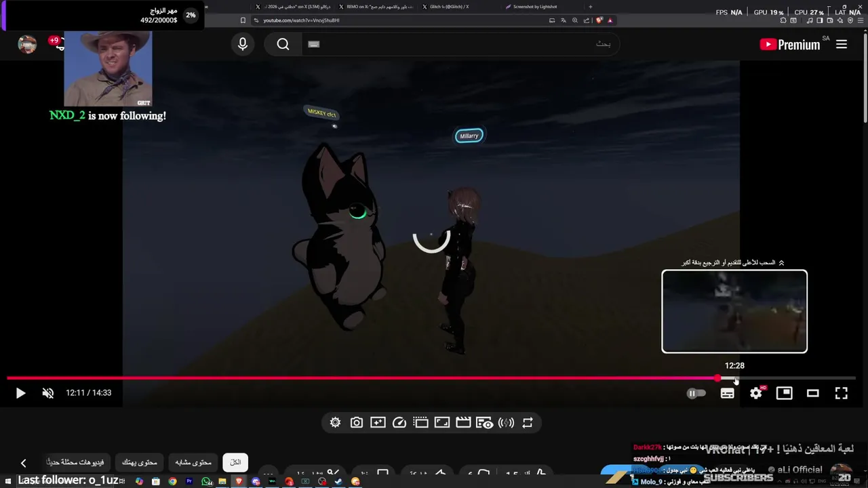Open Adobe Premiere Pro from the taskbar
Screen dimensions: 868x488
tap(189, 481)
